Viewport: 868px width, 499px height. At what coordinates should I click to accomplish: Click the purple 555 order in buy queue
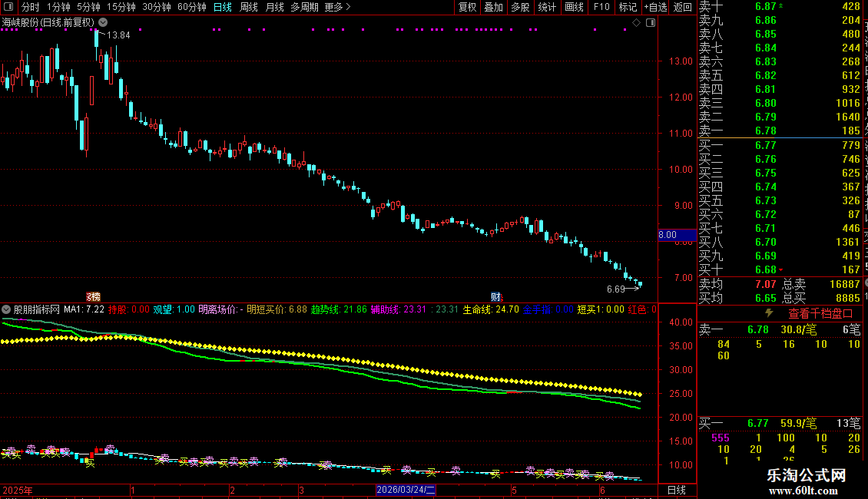coord(721,438)
